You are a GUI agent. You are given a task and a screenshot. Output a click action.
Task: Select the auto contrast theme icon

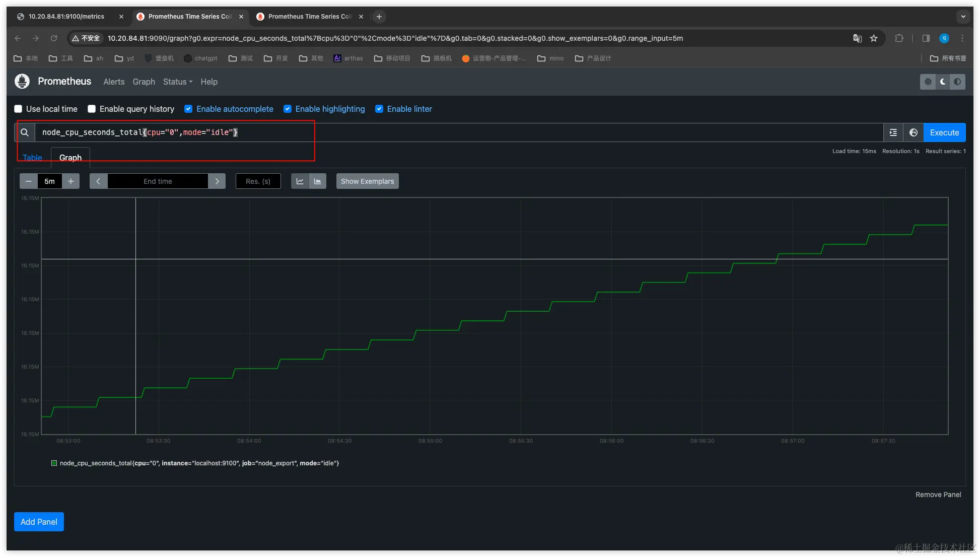[957, 82]
